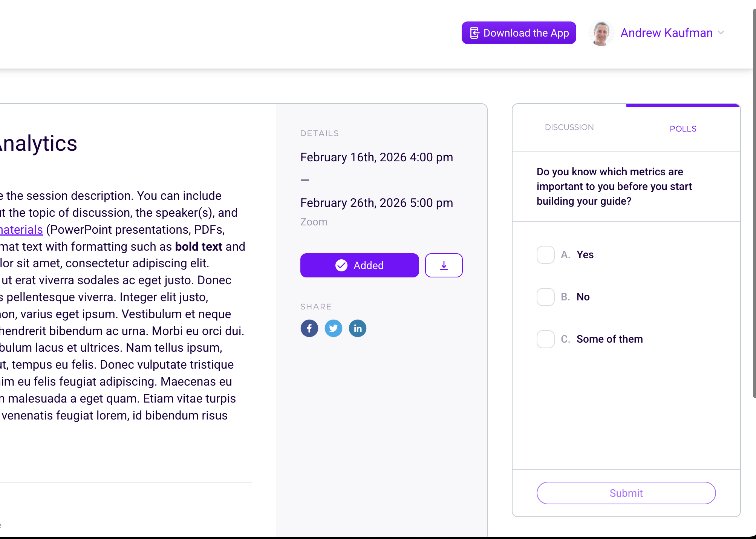
Task: Click the phone icon in Download the App
Action: (474, 33)
